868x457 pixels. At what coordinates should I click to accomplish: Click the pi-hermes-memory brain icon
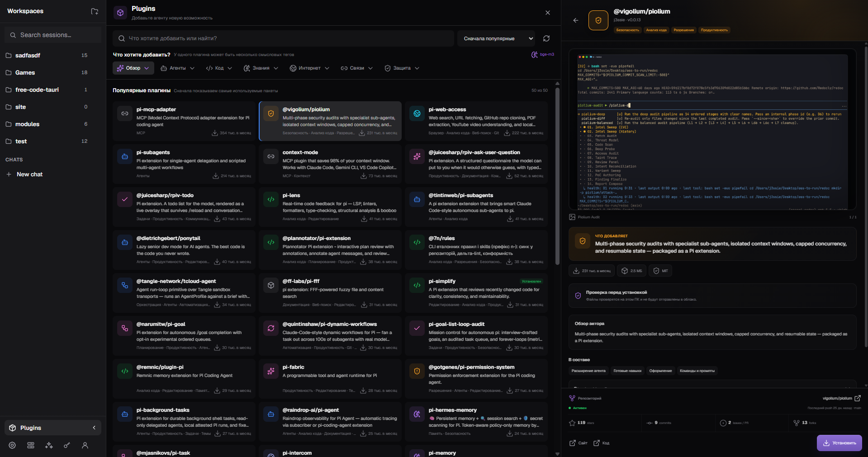[x=417, y=414]
